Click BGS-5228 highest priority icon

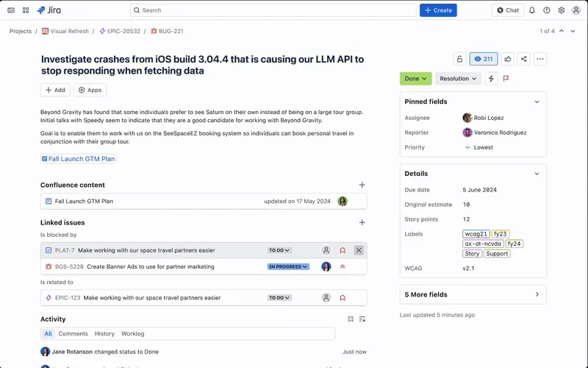pos(343,266)
